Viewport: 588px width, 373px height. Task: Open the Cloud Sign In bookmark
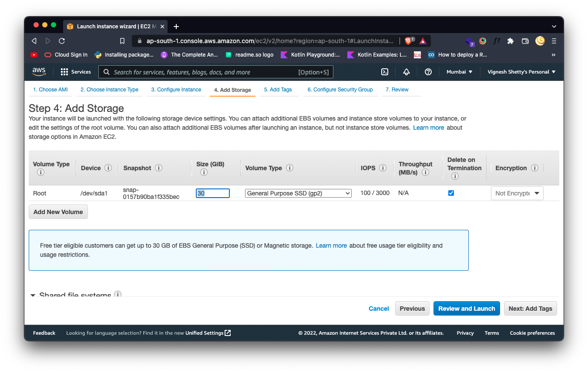(x=65, y=55)
